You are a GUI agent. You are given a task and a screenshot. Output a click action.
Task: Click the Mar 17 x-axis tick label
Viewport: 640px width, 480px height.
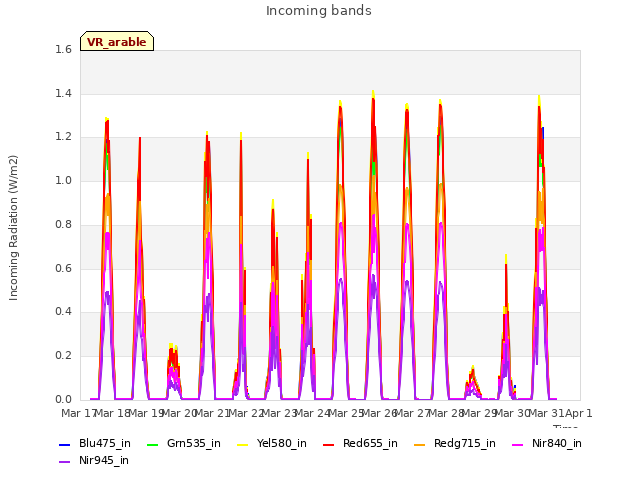click(79, 413)
